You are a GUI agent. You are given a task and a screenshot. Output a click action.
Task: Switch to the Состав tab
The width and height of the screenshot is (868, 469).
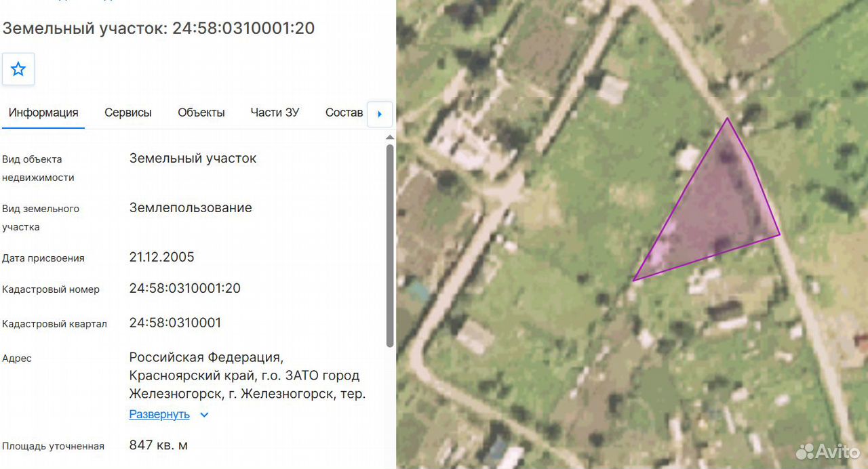click(x=344, y=113)
